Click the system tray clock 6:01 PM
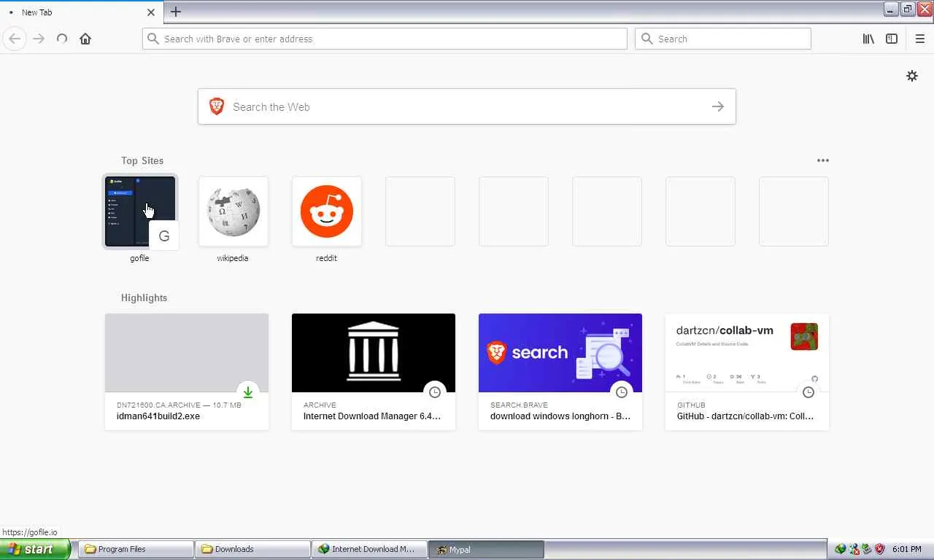 pos(906,549)
